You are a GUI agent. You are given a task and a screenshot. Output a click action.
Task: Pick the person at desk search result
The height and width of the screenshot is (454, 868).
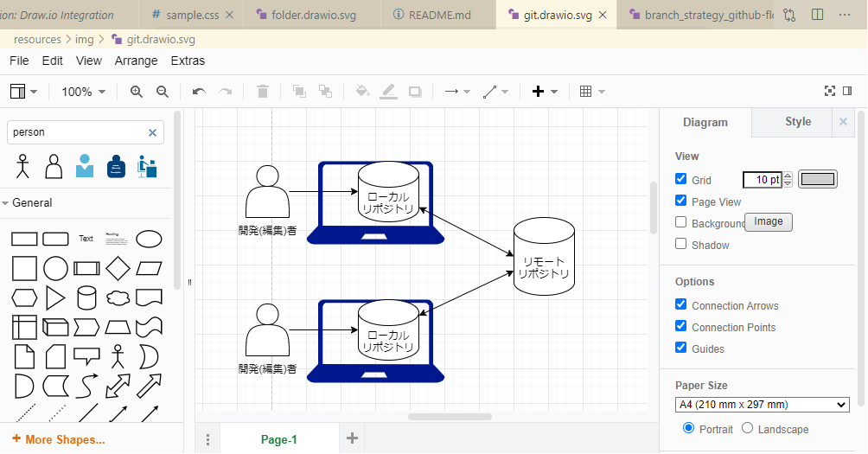pos(147,166)
